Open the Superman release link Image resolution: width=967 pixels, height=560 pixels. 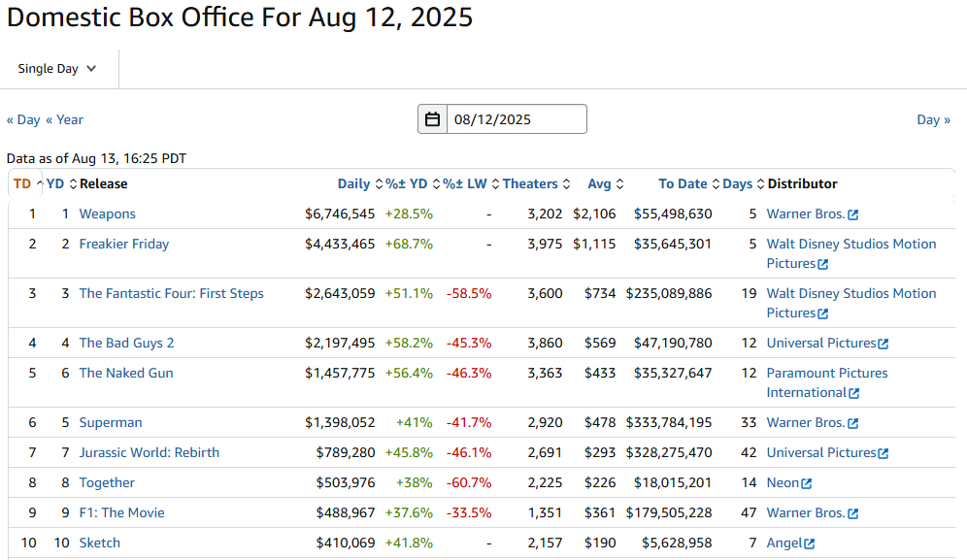pos(111,422)
